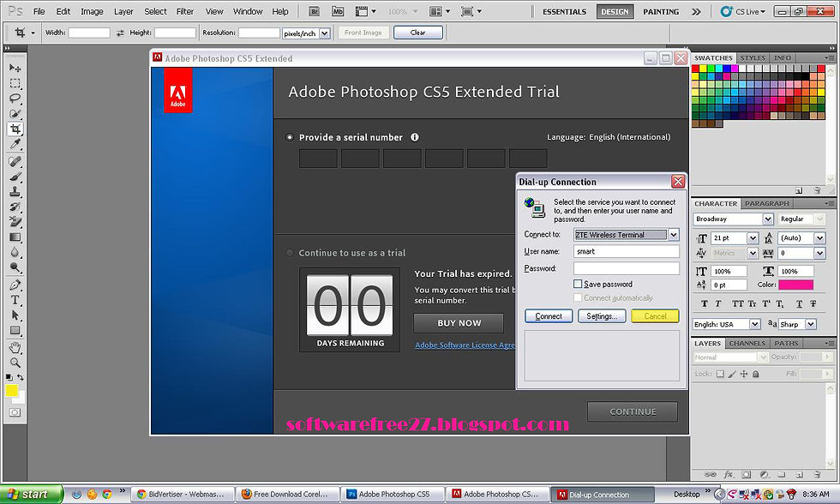
Task: Click the info icon beside serial number
Action: point(415,137)
